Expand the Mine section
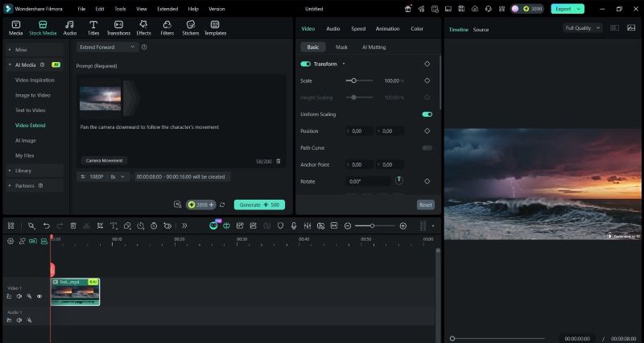The width and height of the screenshot is (644, 343). pyautogui.click(x=35, y=49)
